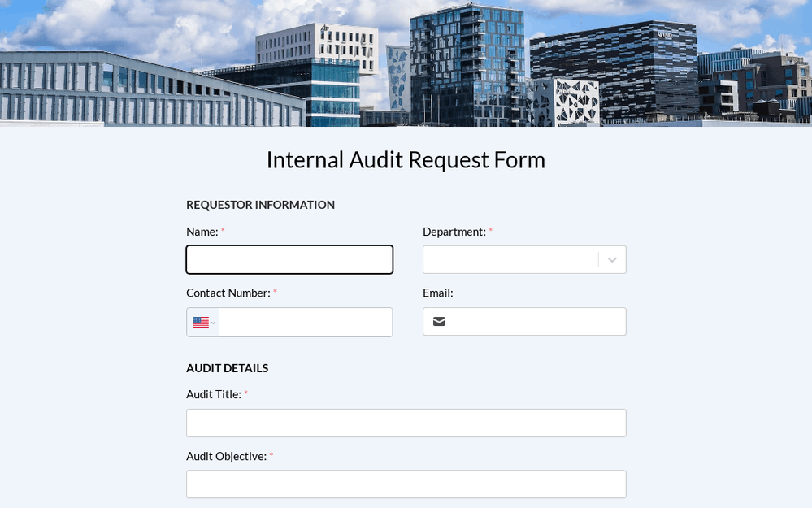Viewport: 812px width, 508px height.
Task: Click the "Audit Title:" label
Action: coord(214,394)
